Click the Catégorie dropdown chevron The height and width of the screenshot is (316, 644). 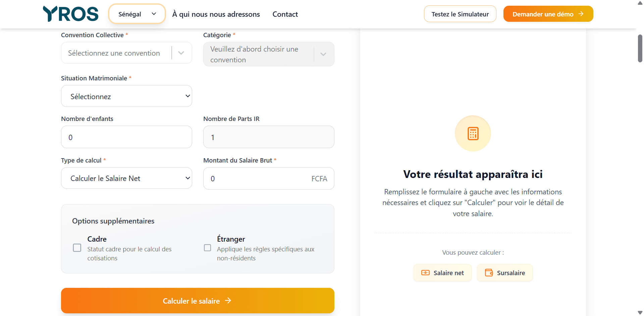323,54
